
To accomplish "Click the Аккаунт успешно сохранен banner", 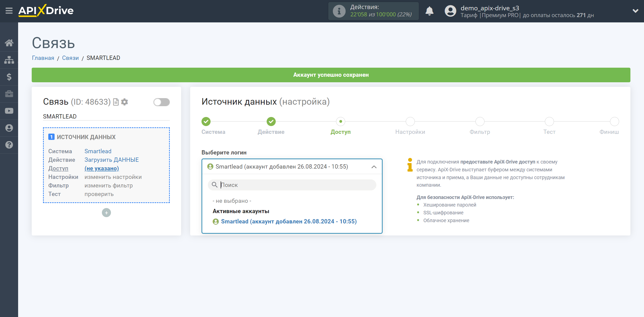I will click(331, 75).
